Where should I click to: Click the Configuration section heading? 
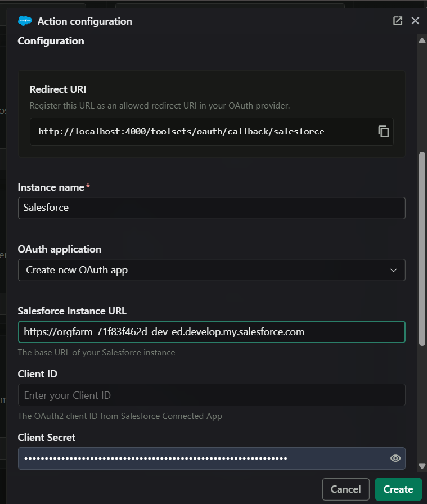click(x=51, y=41)
